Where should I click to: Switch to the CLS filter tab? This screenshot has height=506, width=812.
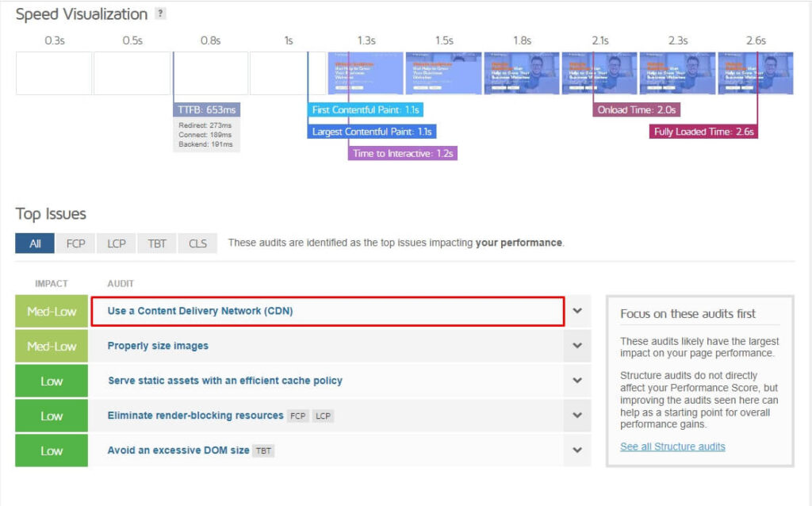pos(198,243)
